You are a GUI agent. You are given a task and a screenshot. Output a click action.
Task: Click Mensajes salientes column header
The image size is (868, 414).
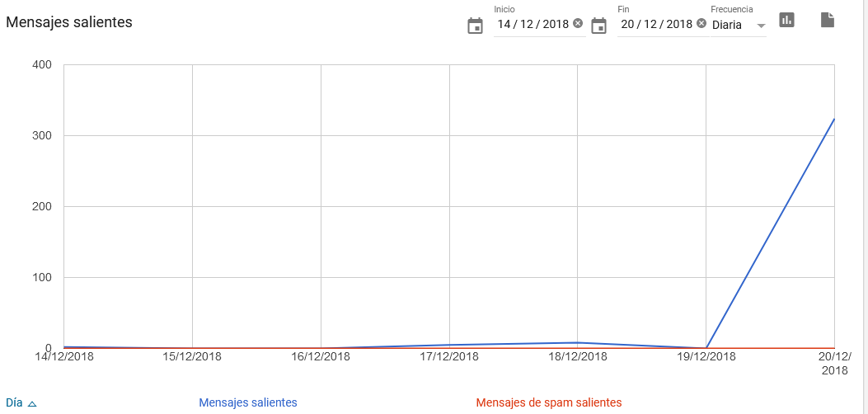coord(248,402)
